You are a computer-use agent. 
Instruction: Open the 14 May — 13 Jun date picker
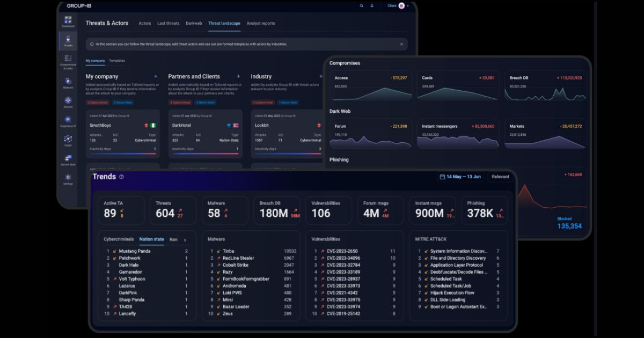pos(460,177)
